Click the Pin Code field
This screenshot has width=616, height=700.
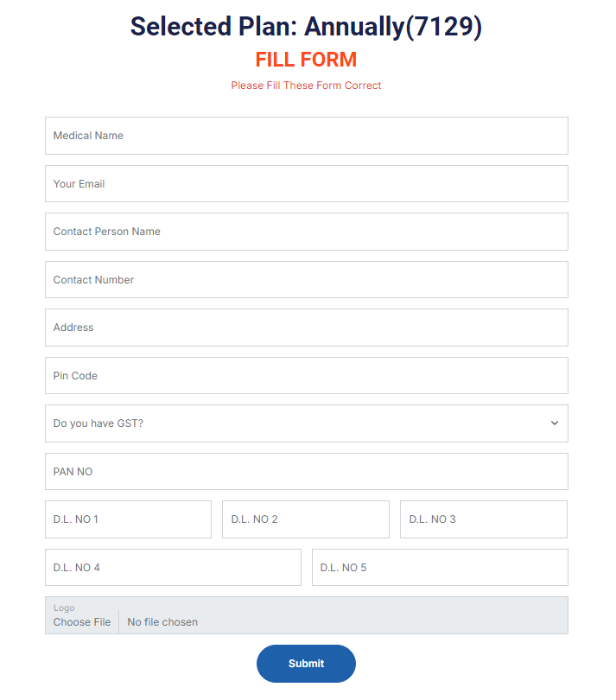tap(306, 376)
